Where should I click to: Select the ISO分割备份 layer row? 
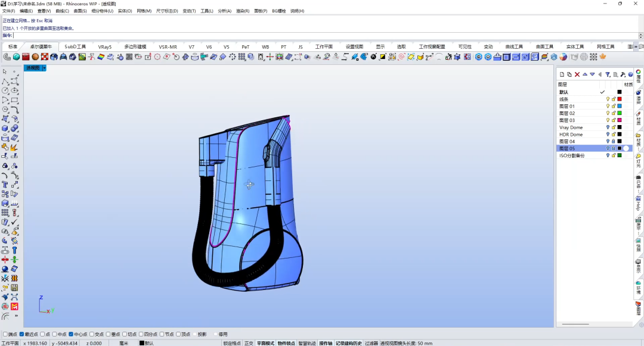coord(595,155)
